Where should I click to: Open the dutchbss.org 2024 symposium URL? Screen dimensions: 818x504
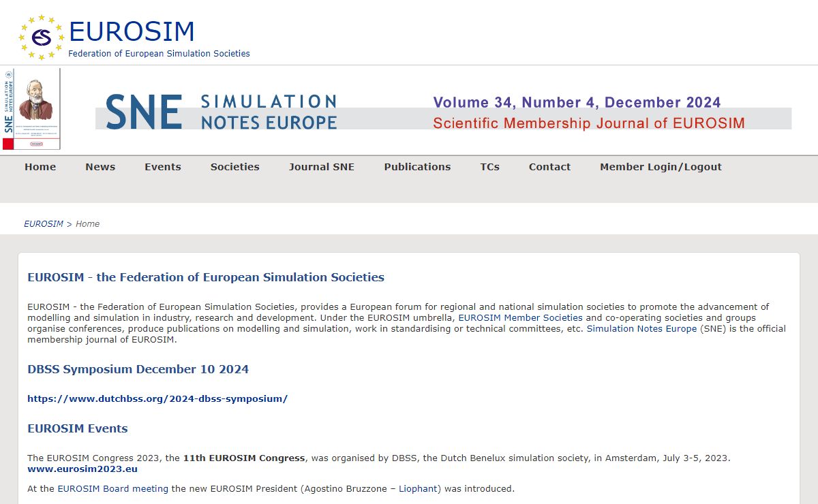point(157,398)
